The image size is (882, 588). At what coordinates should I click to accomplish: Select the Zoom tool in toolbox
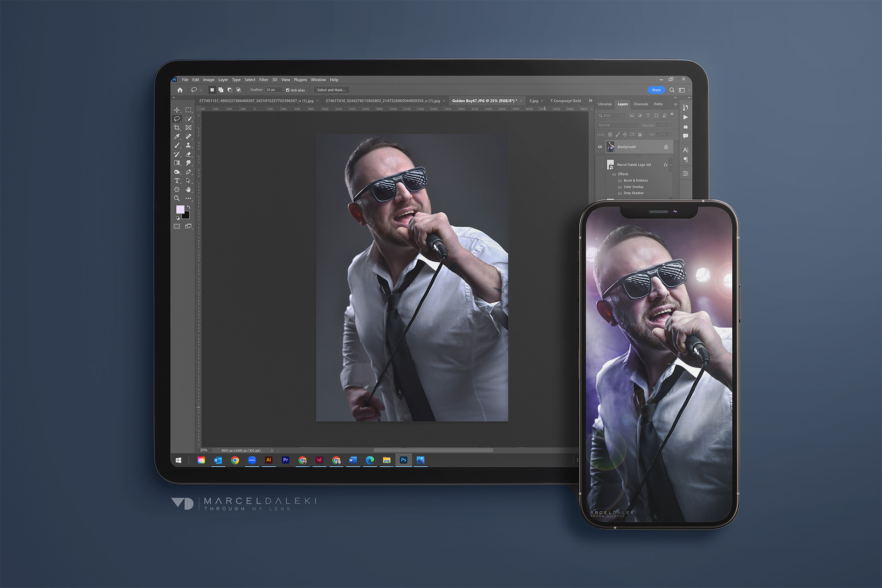point(177,198)
